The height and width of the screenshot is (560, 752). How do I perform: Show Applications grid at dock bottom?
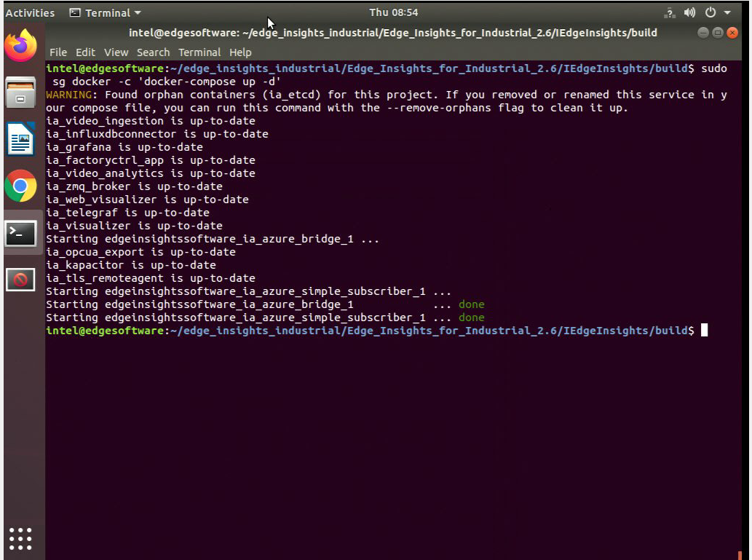[x=20, y=538]
